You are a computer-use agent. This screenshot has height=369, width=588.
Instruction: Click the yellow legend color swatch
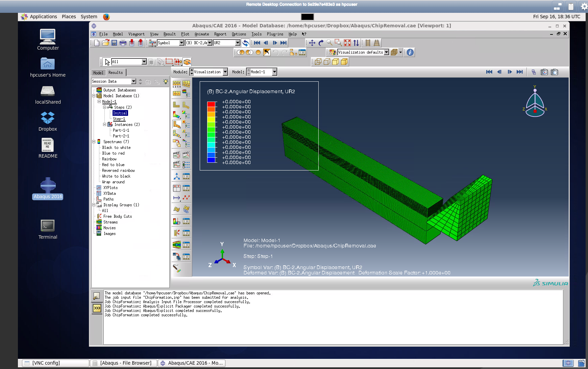pos(211,120)
